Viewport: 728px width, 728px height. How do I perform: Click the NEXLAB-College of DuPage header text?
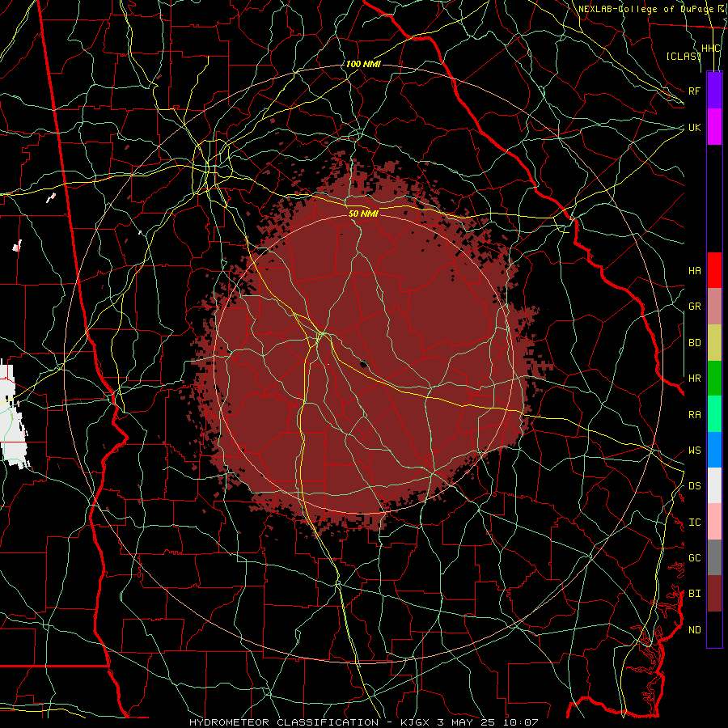pyautogui.click(x=647, y=9)
